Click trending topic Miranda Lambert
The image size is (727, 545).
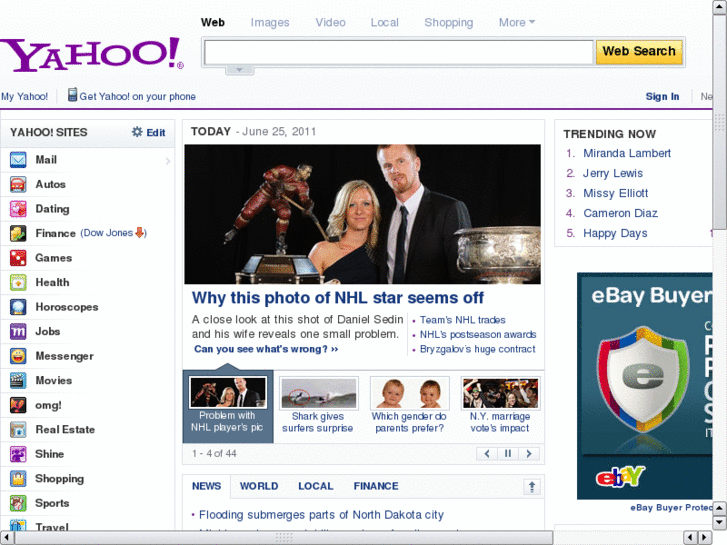click(x=627, y=153)
